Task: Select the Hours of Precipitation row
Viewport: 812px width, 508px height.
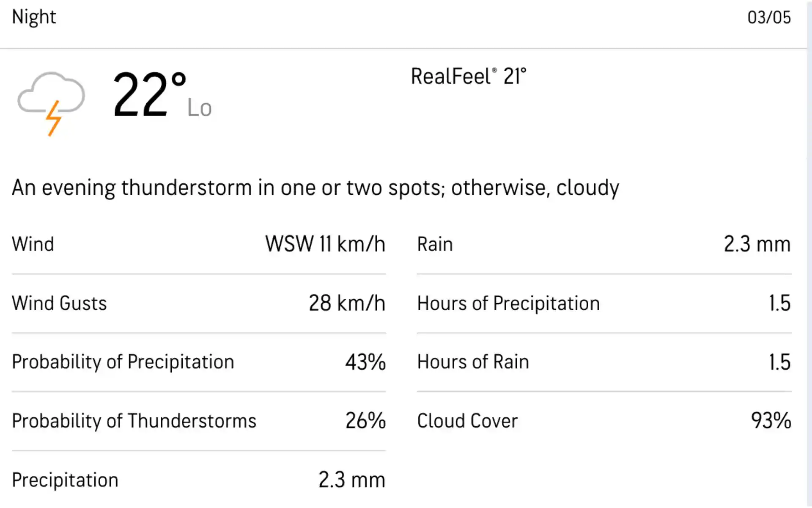Action: click(x=604, y=304)
